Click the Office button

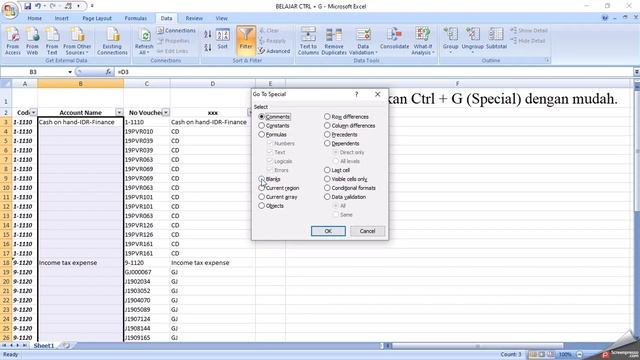click(x=10, y=10)
